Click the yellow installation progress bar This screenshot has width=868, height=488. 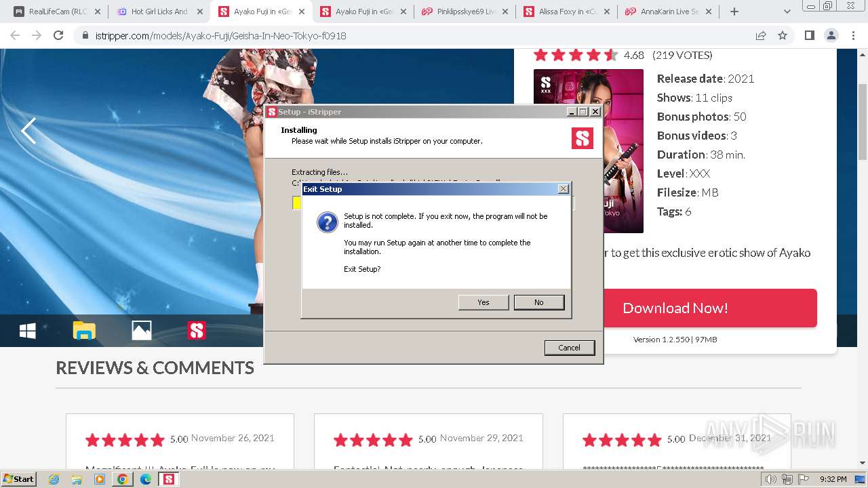[x=297, y=203]
